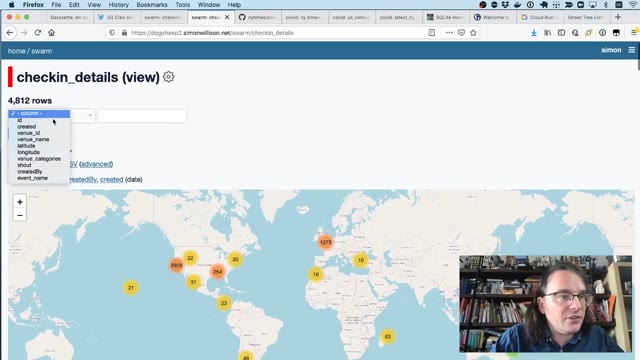Switch to the Cloud Run tab
Viewport: 640px width, 360px height.
click(540, 17)
